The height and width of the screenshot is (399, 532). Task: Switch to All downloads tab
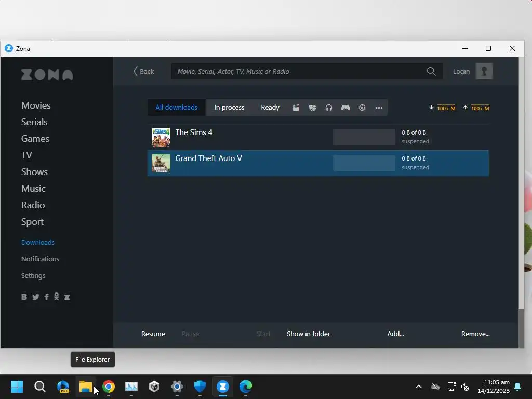177,107
